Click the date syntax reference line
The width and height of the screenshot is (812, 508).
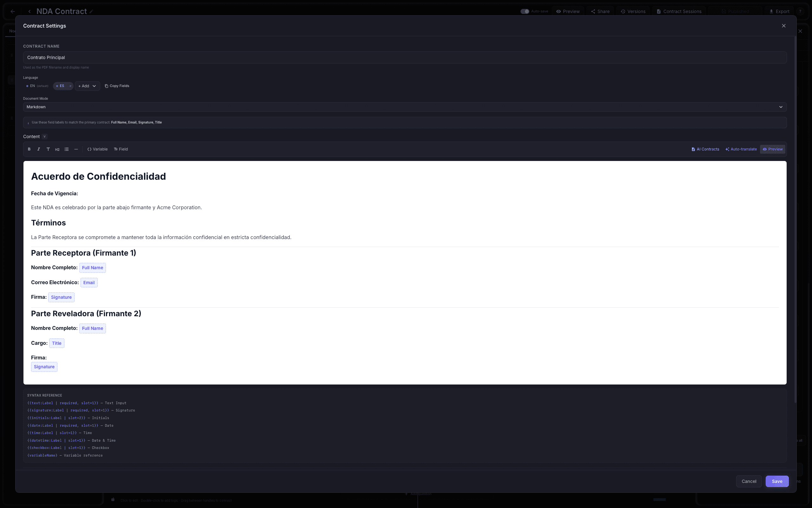70,425
